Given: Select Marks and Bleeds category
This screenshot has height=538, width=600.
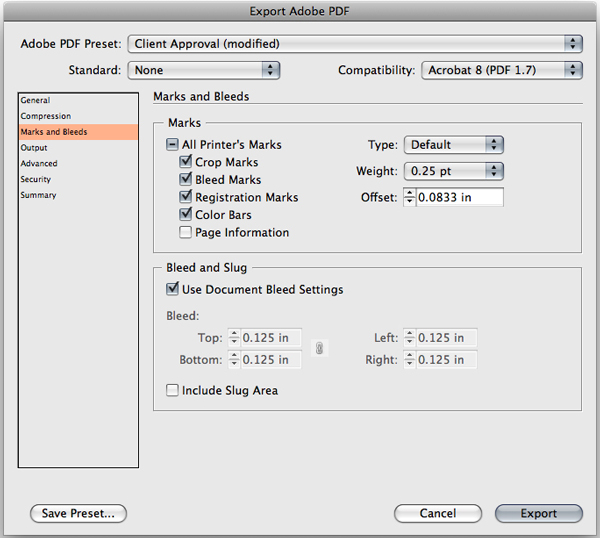Looking at the screenshot, I should tap(78, 132).
